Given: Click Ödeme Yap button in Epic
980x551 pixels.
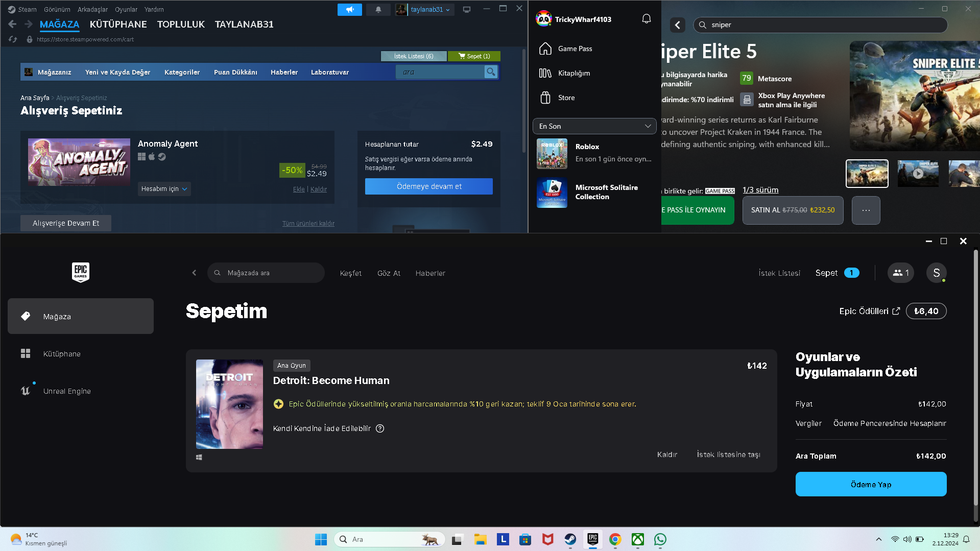Looking at the screenshot, I should (871, 484).
